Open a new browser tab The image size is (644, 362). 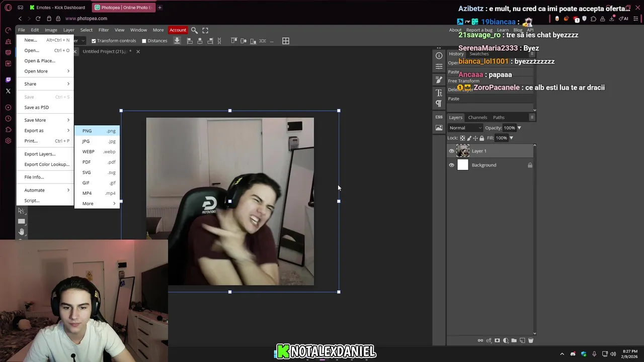[159, 8]
